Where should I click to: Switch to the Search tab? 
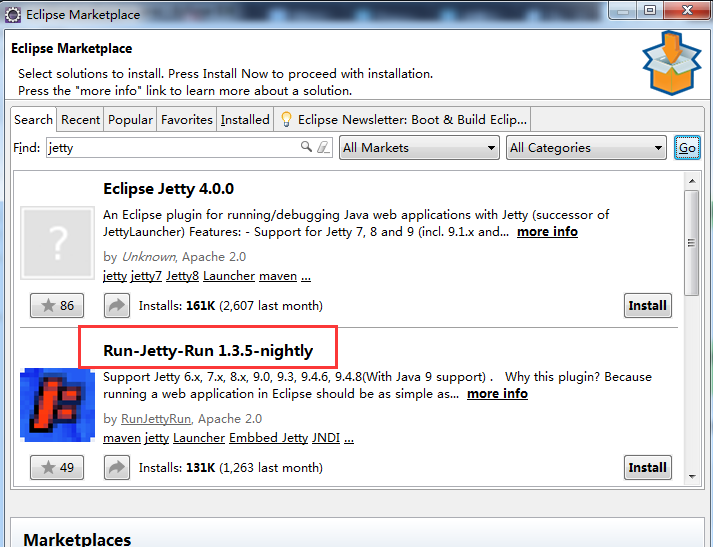pyautogui.click(x=33, y=120)
